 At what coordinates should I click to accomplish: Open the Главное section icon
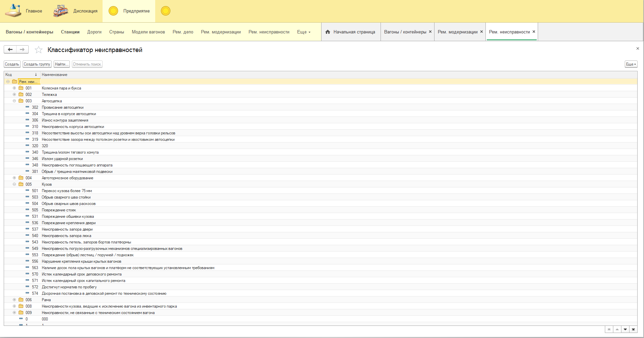(13, 11)
